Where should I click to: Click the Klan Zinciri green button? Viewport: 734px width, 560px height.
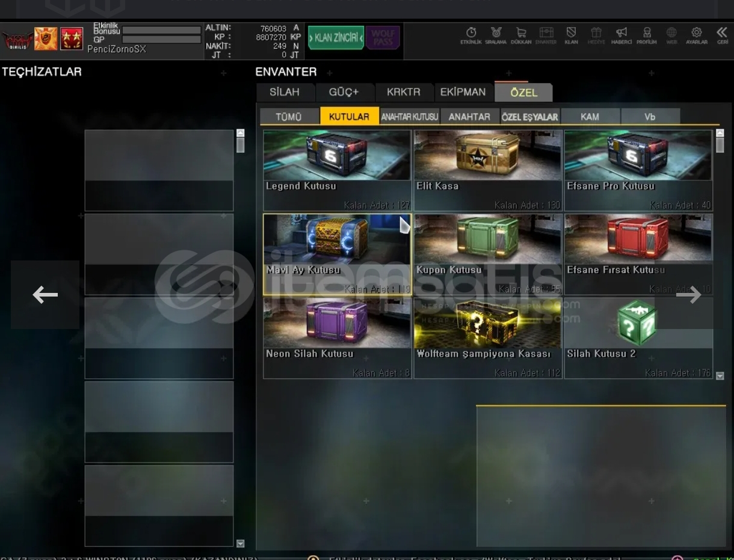pos(336,37)
